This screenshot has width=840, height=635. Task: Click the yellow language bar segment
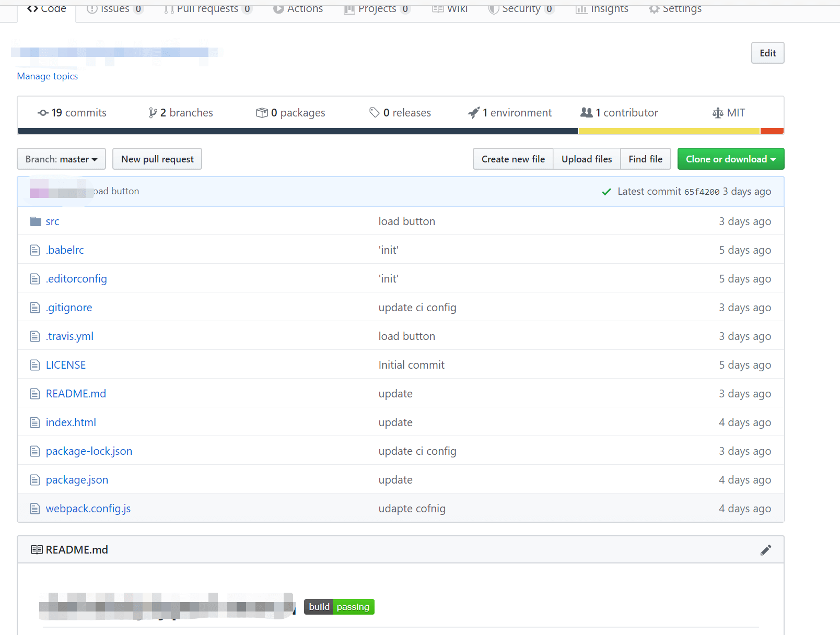(x=669, y=131)
